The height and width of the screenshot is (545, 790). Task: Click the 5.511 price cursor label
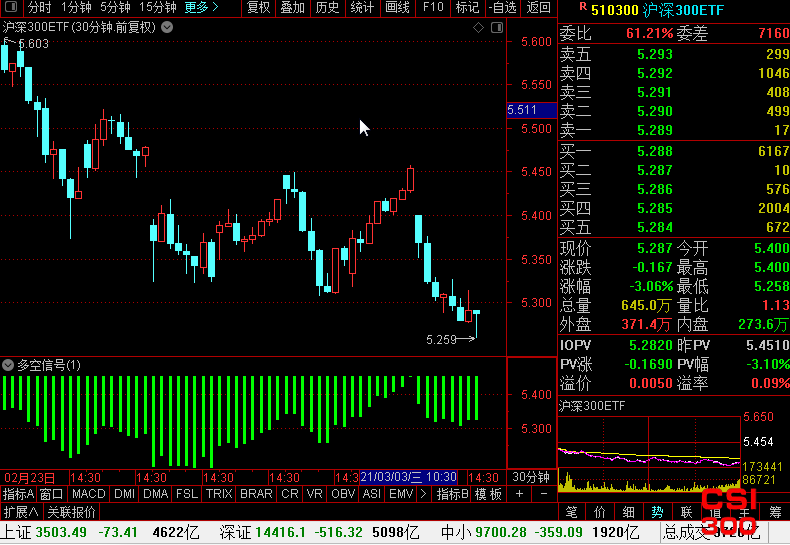(x=531, y=110)
